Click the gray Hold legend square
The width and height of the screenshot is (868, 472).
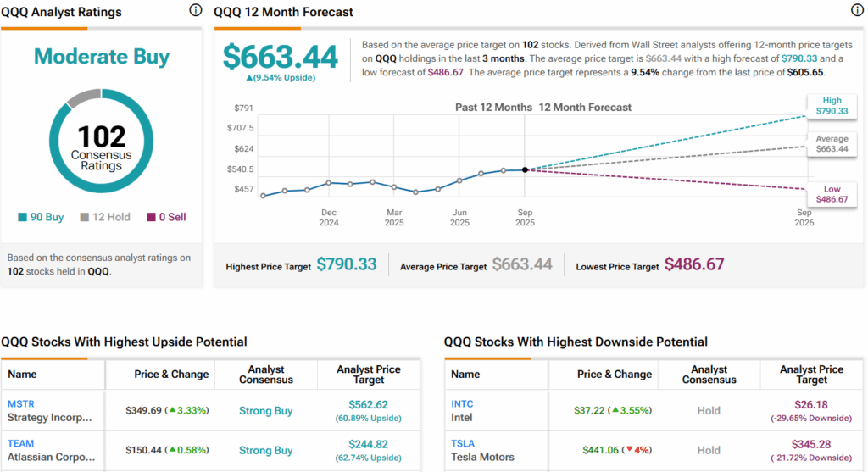pos(85,217)
